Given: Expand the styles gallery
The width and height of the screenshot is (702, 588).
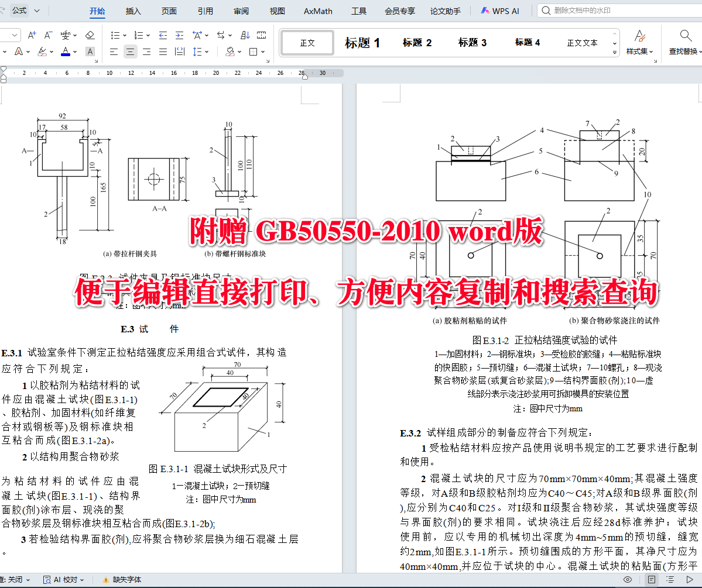Looking at the screenshot, I should point(615,52).
